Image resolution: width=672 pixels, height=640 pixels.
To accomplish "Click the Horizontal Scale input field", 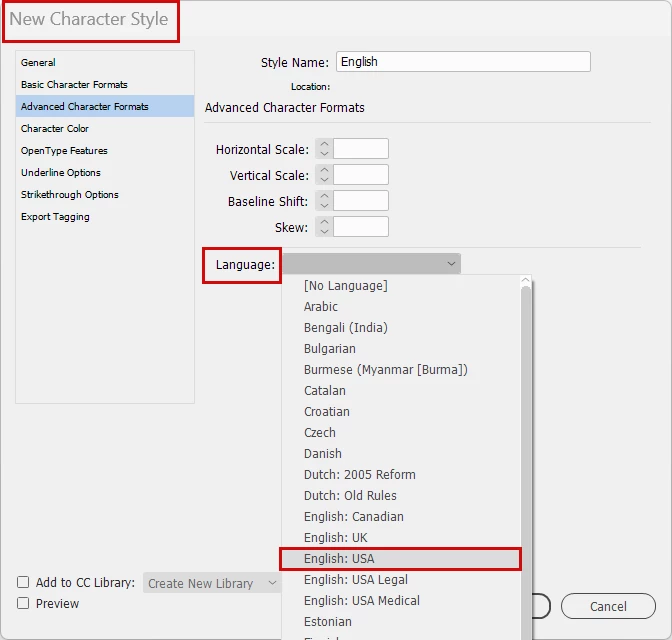I will click(361, 149).
